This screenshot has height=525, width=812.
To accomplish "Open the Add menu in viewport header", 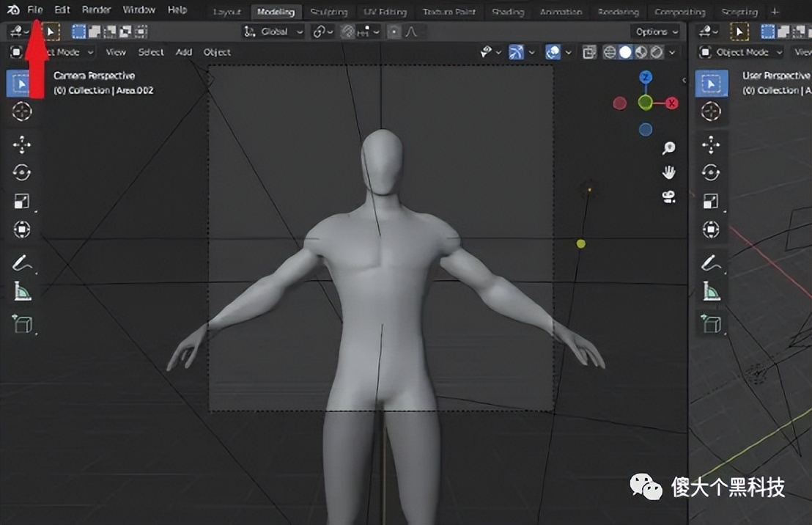I will 184,52.
